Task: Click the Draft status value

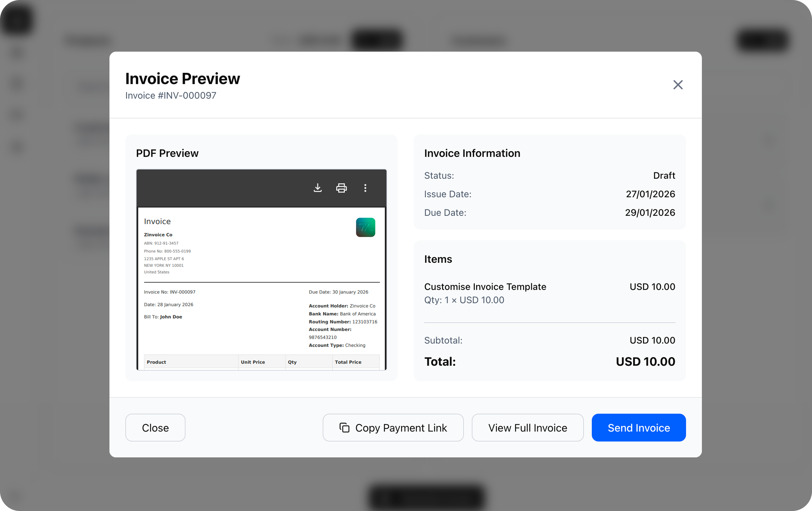Action: point(664,175)
